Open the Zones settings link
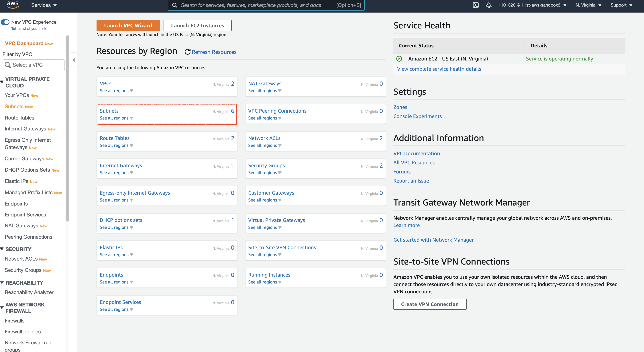 click(400, 107)
